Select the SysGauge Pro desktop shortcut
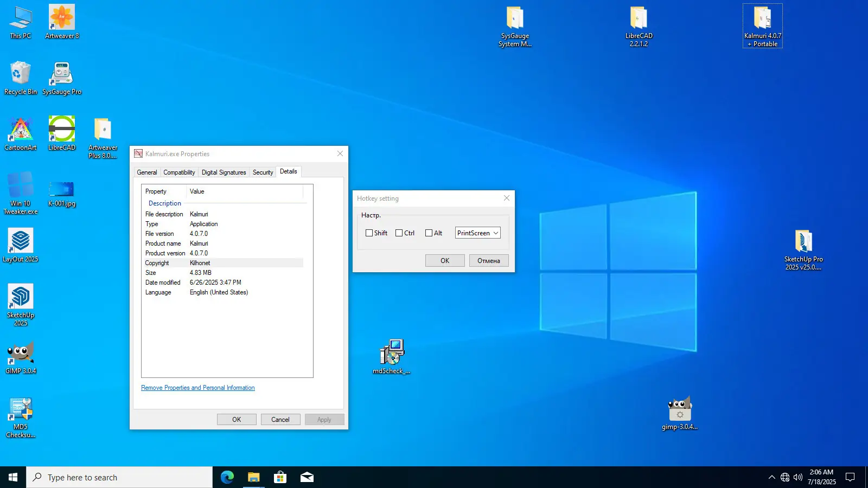868x488 pixels. (x=62, y=75)
